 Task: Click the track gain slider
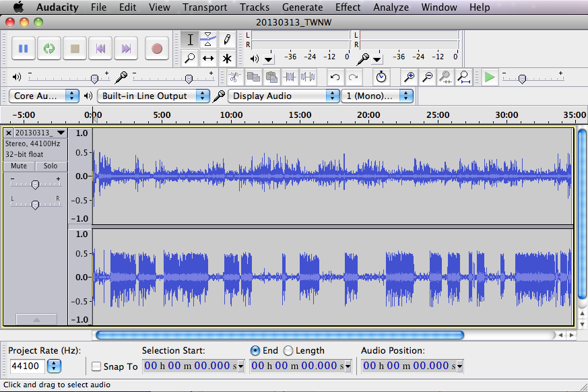pyautogui.click(x=35, y=184)
